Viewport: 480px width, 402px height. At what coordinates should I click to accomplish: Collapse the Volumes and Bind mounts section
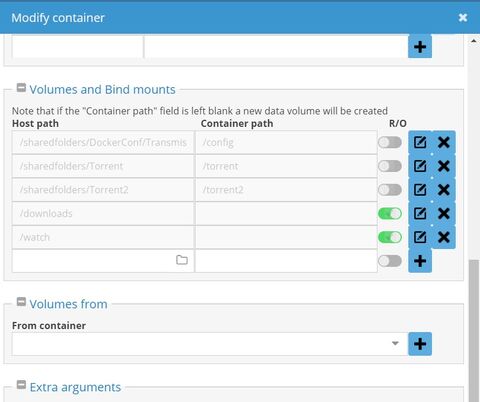tap(21, 88)
